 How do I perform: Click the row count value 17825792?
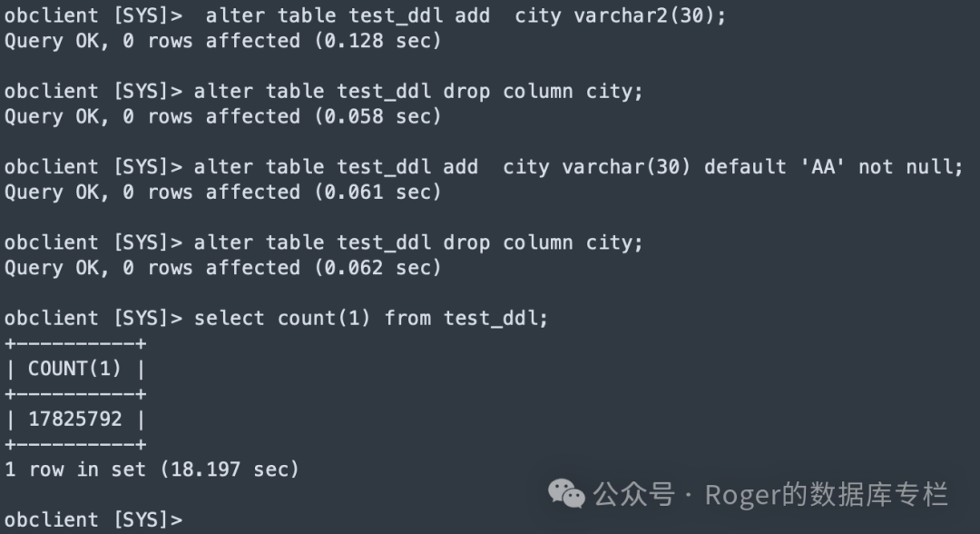coord(75,419)
